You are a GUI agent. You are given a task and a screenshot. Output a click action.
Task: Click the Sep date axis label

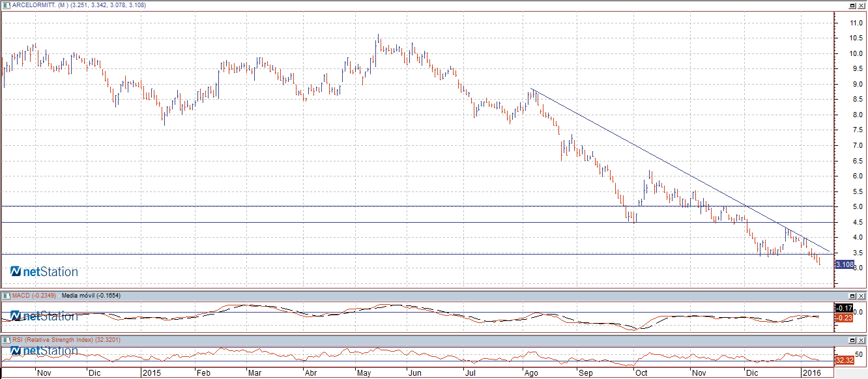[x=586, y=374]
